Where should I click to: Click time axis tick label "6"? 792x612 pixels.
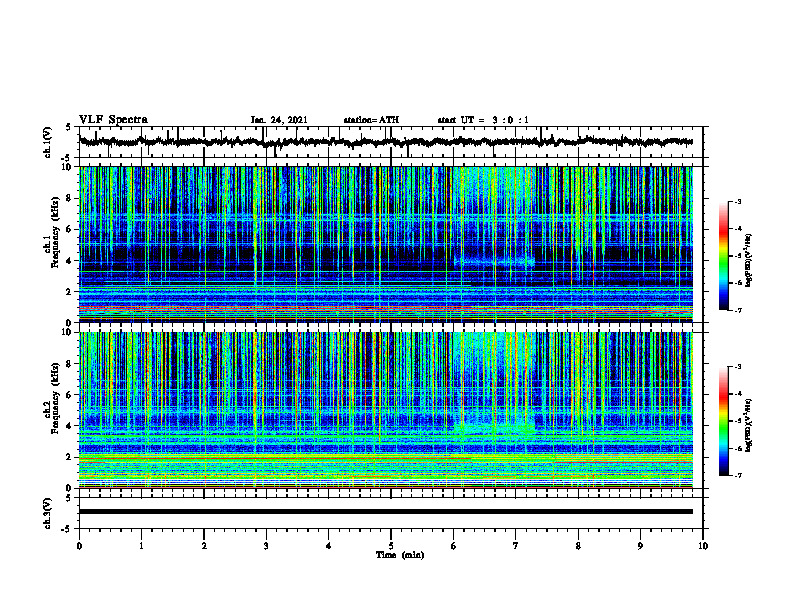pyautogui.click(x=453, y=546)
